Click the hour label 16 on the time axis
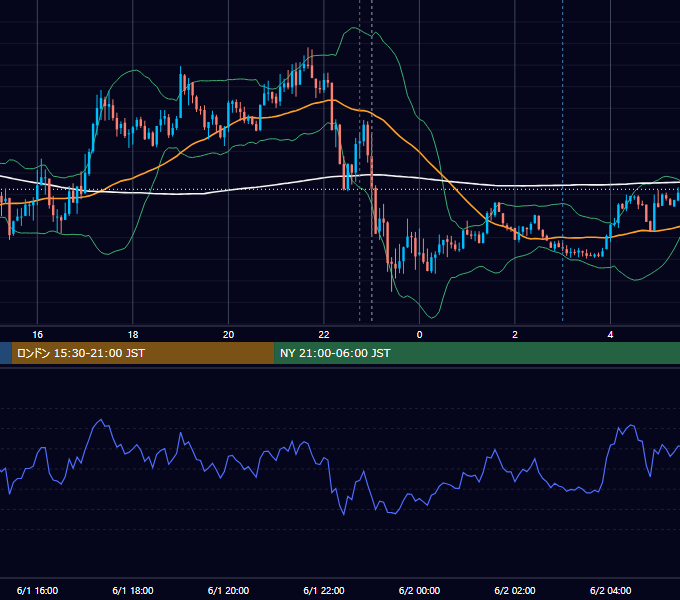This screenshot has width=680, height=600. [x=38, y=335]
